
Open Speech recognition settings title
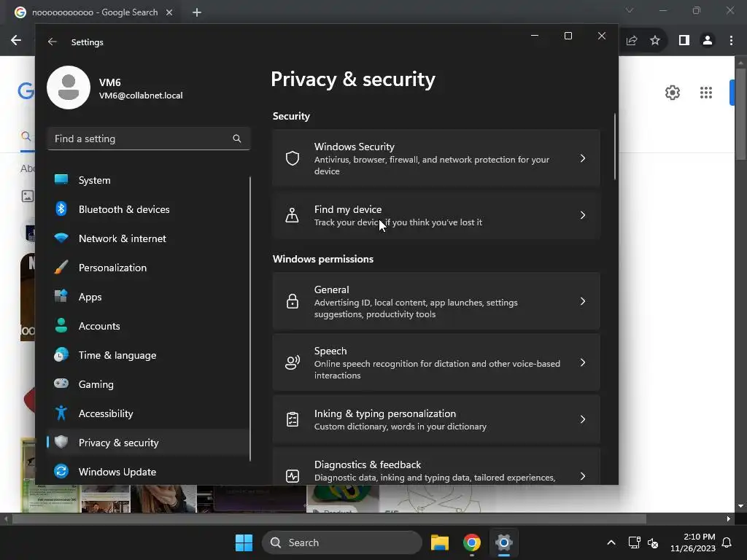tap(330, 351)
